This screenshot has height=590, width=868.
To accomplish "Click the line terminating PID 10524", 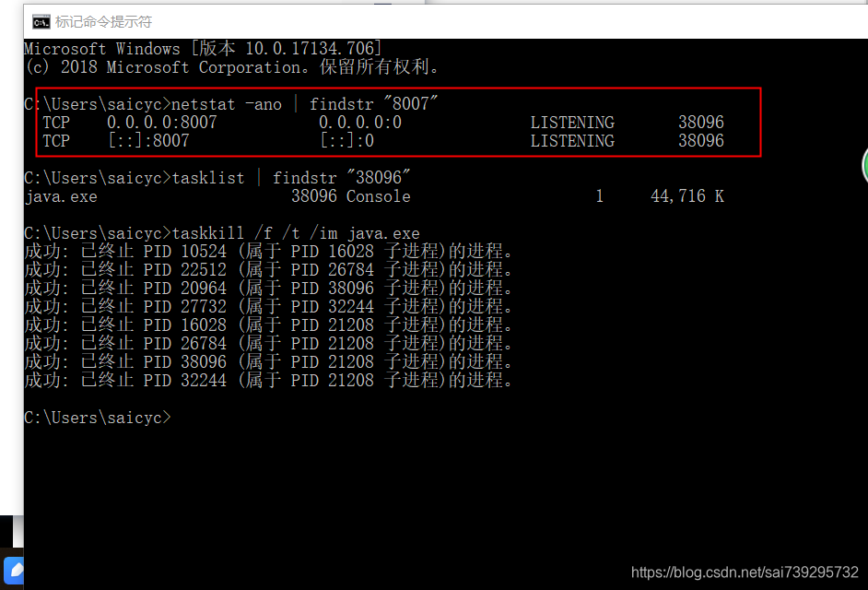I will [268, 252].
